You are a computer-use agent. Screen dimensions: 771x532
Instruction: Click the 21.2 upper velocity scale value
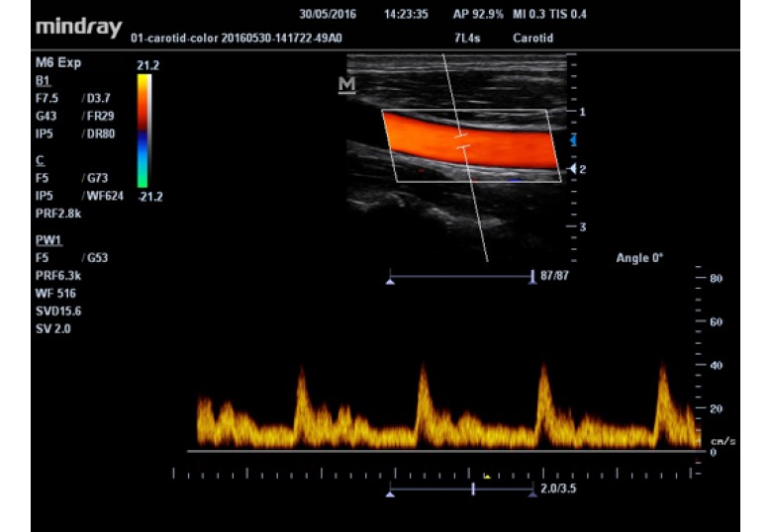pyautogui.click(x=148, y=65)
